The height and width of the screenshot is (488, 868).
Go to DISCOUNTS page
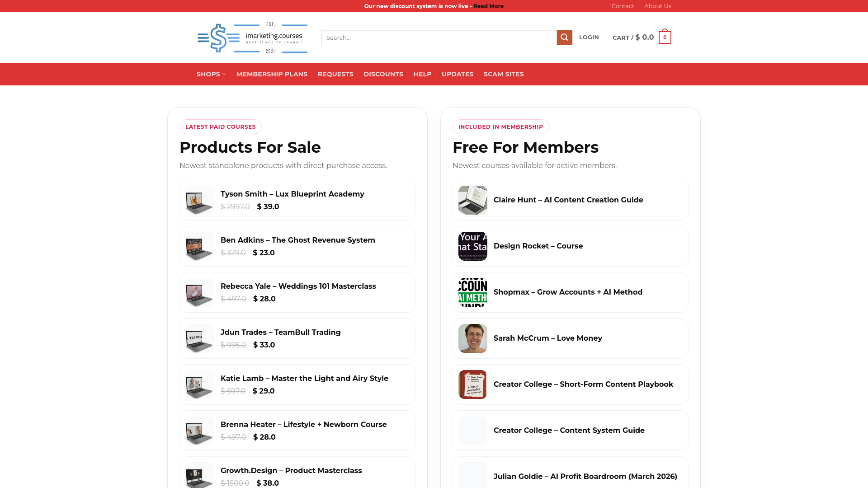tap(383, 74)
